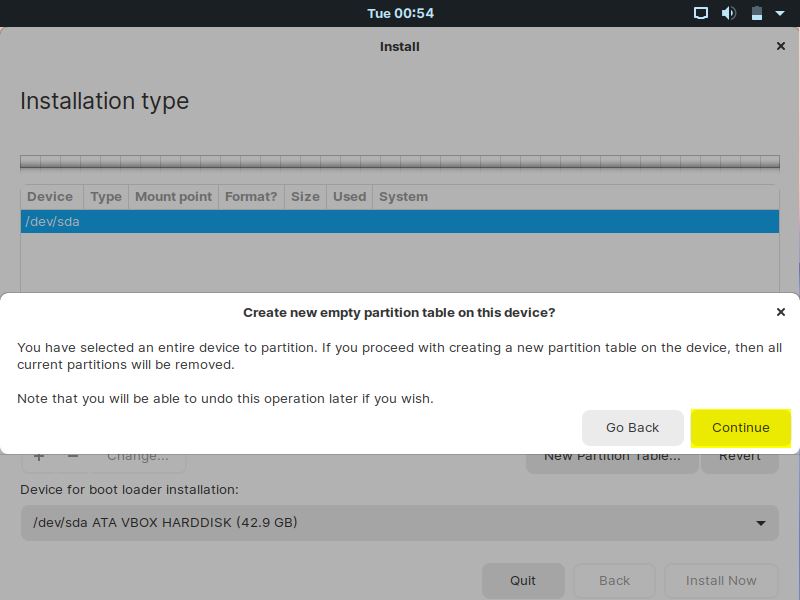
Task: Select the /dev/sda device row
Action: tap(399, 221)
